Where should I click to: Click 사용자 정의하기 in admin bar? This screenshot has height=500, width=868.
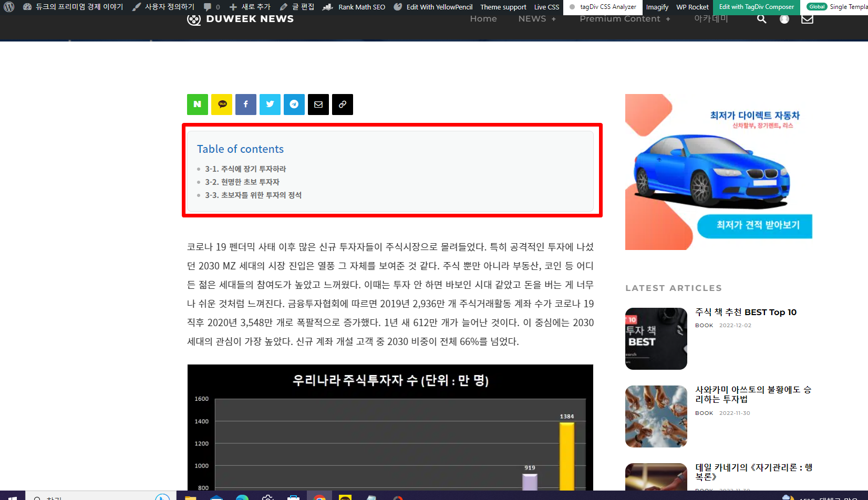coord(163,7)
